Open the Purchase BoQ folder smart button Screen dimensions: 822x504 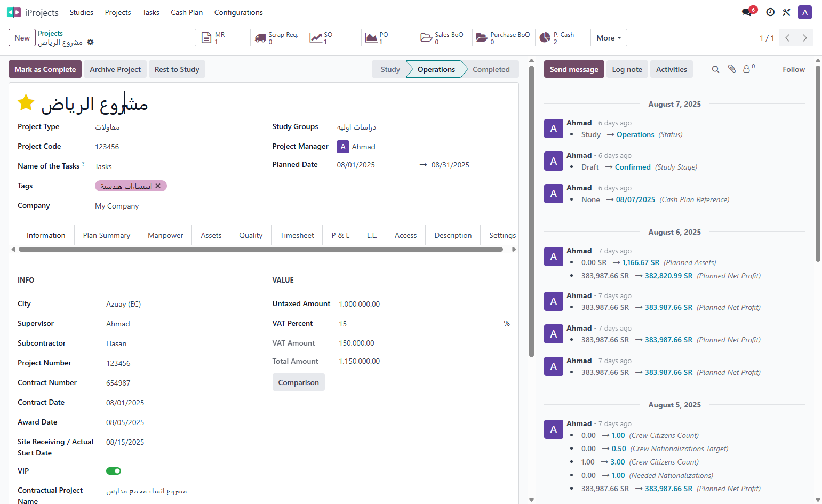tap(504, 38)
